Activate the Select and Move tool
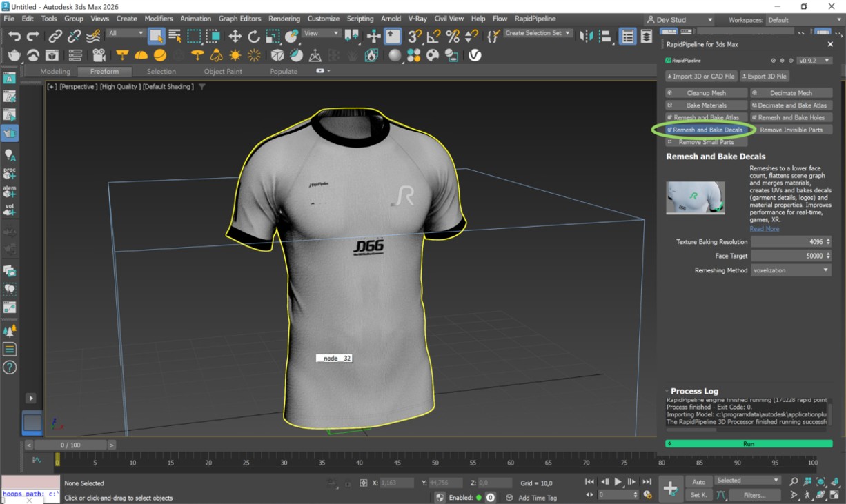The height and width of the screenshot is (504, 846). (235, 37)
